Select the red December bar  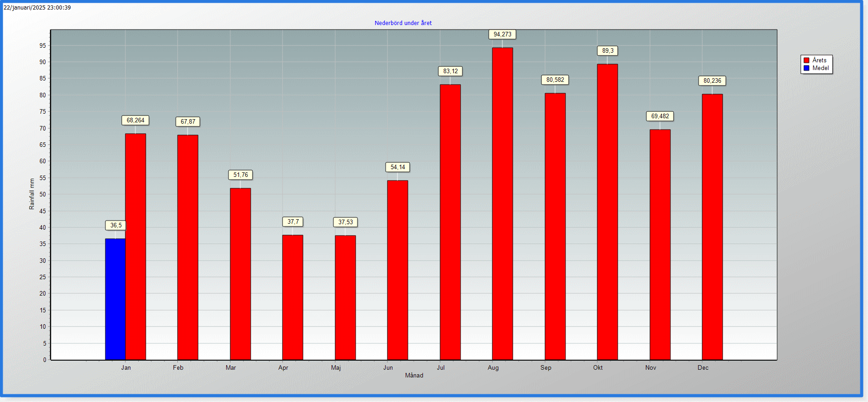click(x=712, y=227)
